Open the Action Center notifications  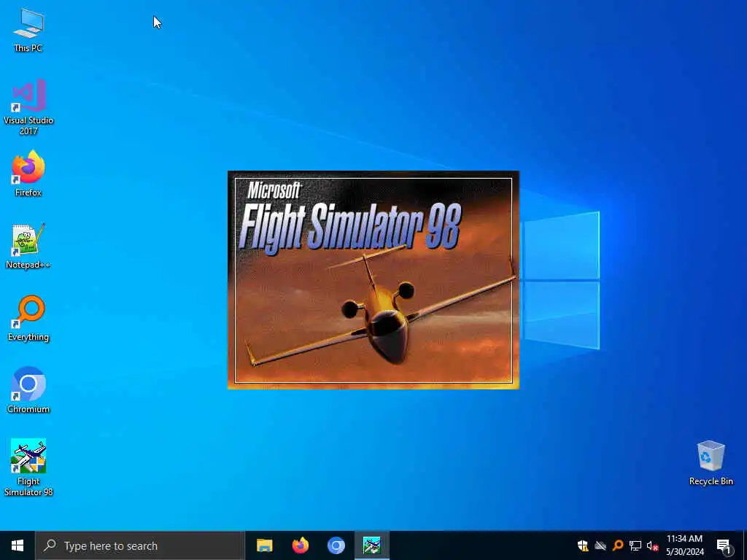pyautogui.click(x=724, y=545)
